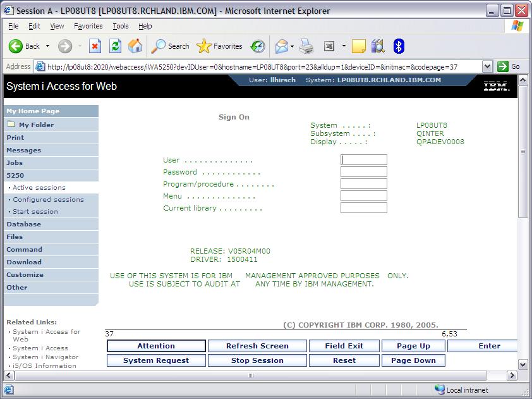
Task: Select the Customize sidebar tab
Action: click(x=51, y=274)
